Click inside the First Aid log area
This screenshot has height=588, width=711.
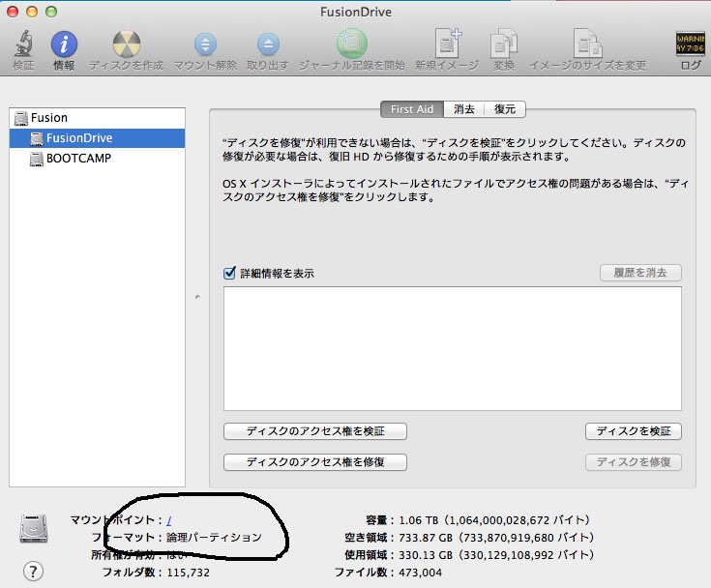[x=453, y=348]
